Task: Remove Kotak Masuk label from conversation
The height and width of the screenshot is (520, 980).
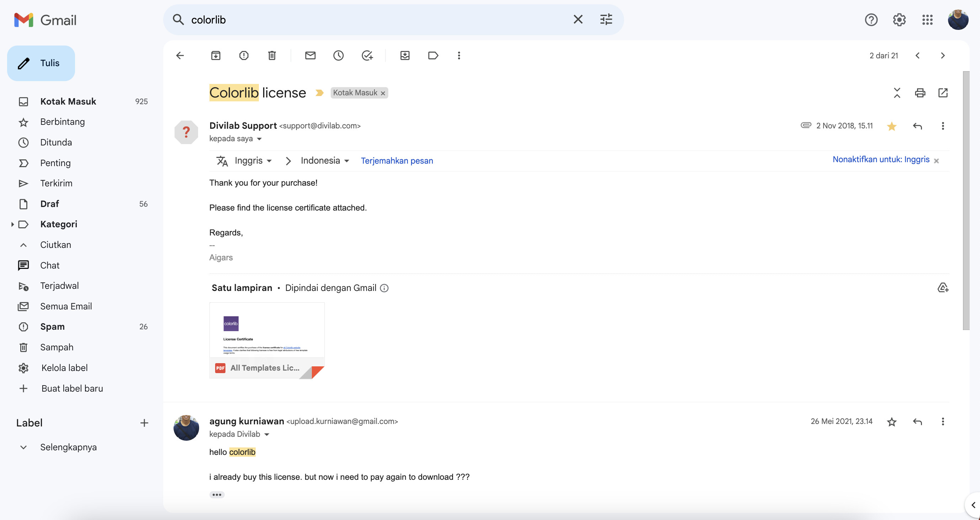Action: point(383,93)
